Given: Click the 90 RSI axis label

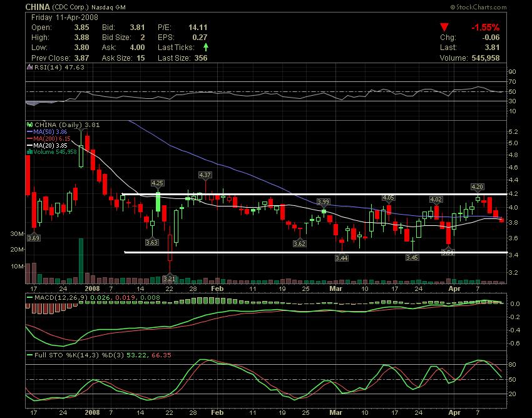Looking at the screenshot, I should point(513,71).
